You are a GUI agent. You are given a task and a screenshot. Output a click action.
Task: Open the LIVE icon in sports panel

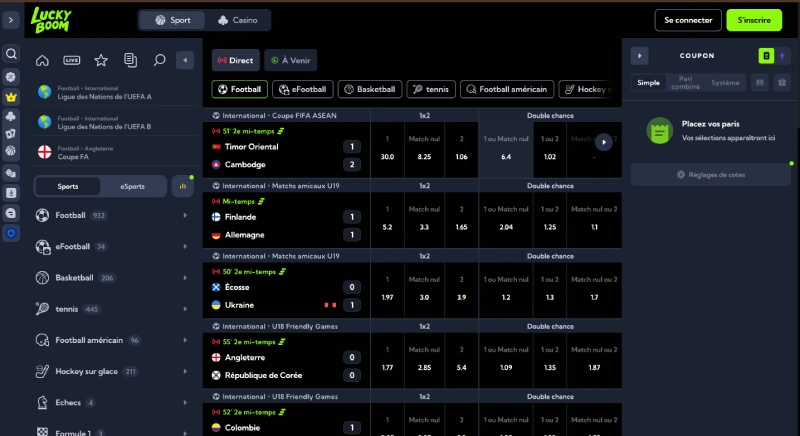pyautogui.click(x=71, y=60)
